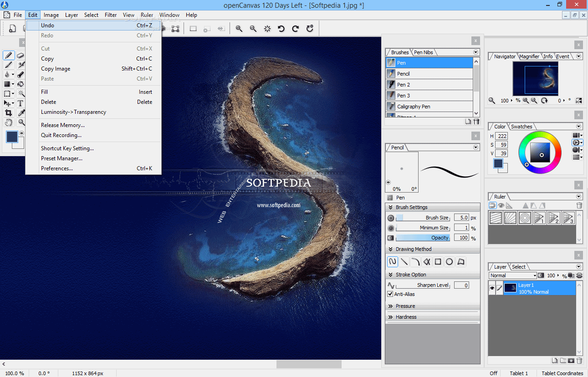Open the Color panel options arrow
The width and height of the screenshot is (588, 377).
[x=579, y=127]
